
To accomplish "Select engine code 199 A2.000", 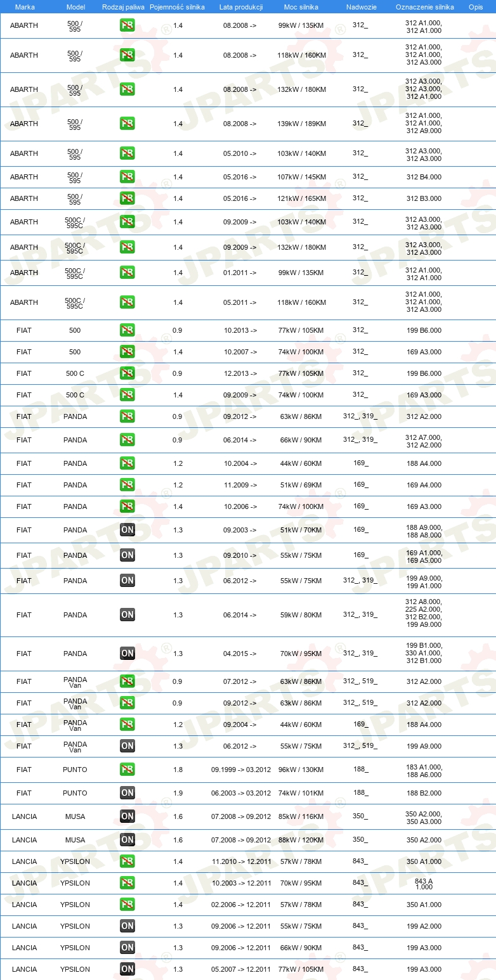I will pos(424,926).
